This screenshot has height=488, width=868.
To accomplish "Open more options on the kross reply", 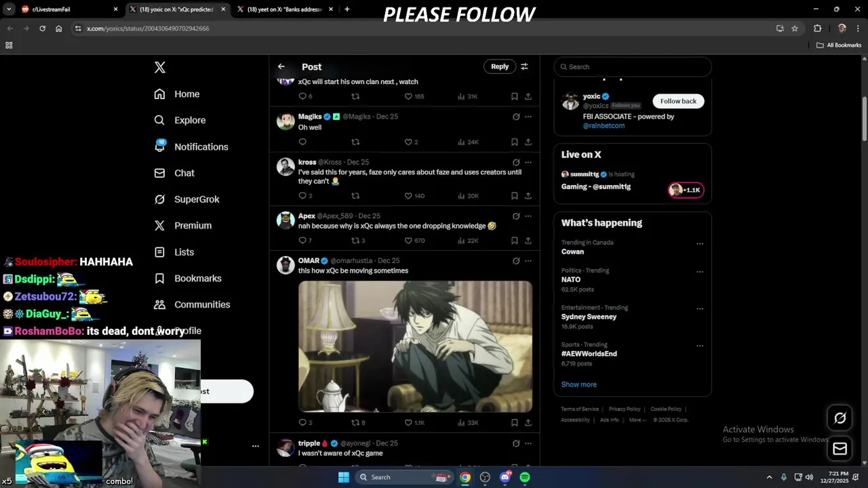I will [x=528, y=163].
